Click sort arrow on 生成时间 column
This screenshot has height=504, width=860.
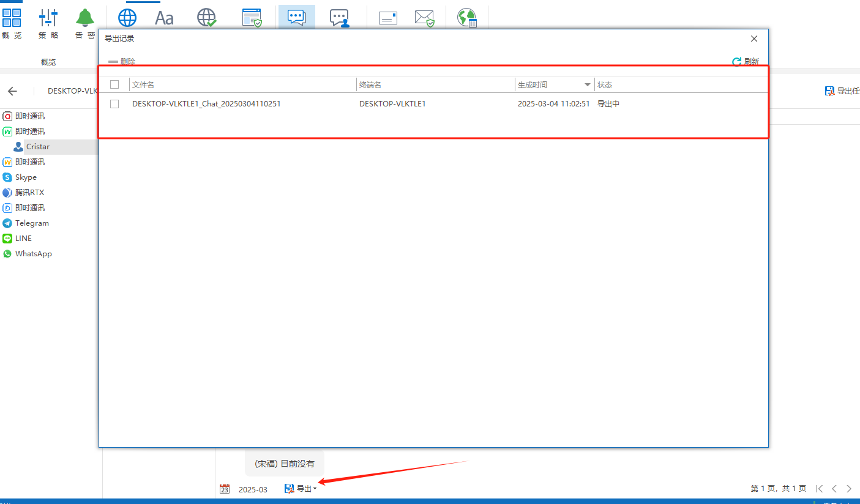(x=587, y=84)
